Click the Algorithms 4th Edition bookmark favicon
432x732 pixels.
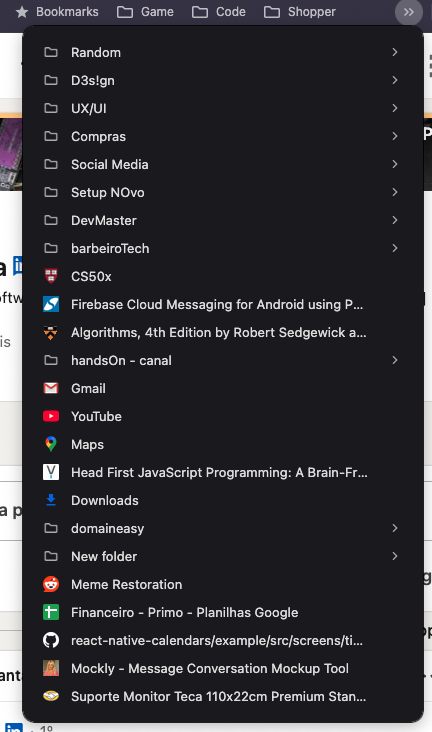coord(51,332)
